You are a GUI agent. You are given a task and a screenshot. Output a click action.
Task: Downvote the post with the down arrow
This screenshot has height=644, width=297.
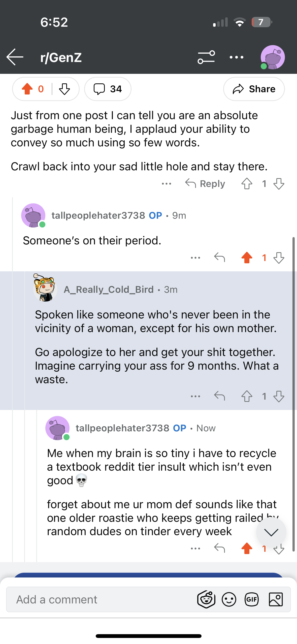click(64, 89)
